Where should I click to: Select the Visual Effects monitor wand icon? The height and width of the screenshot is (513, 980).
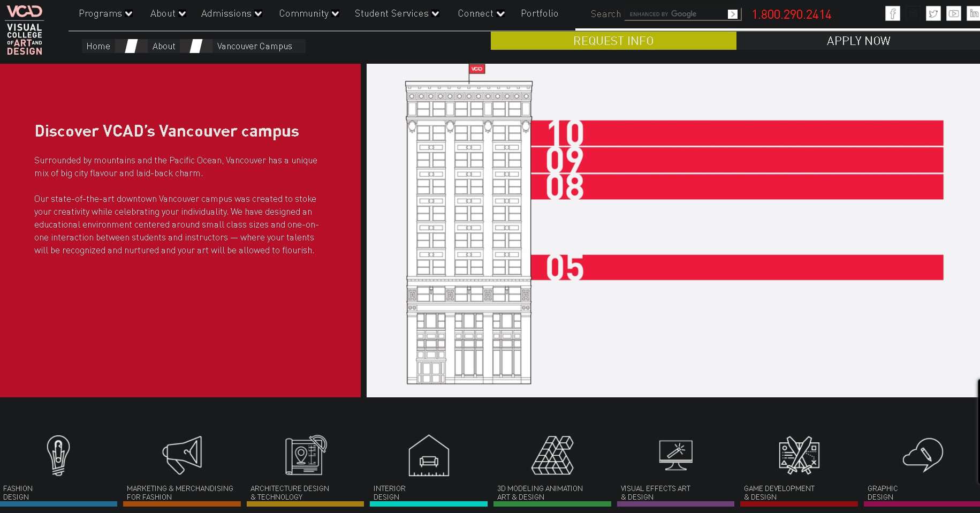[675, 455]
